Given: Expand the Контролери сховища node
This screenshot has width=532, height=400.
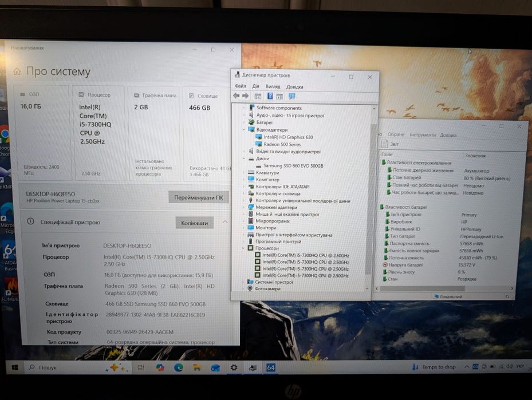Looking at the screenshot, I should pyautogui.click(x=243, y=193).
